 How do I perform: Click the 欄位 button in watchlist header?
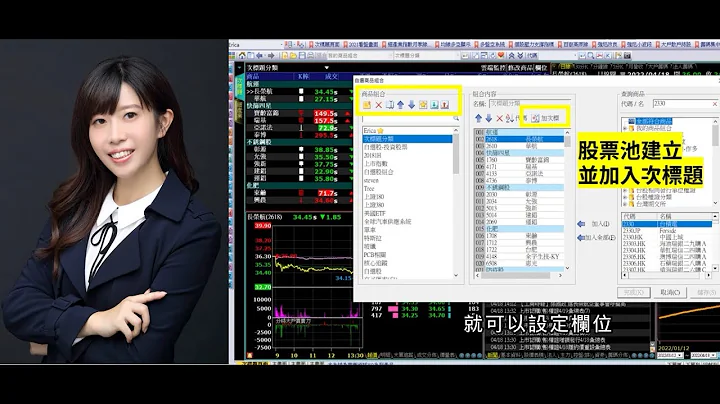point(541,68)
